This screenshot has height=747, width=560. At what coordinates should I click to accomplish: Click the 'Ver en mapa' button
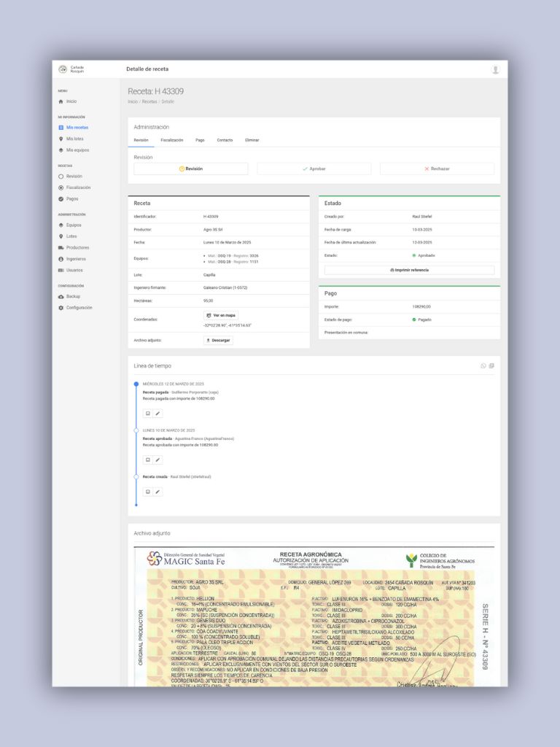(x=220, y=315)
